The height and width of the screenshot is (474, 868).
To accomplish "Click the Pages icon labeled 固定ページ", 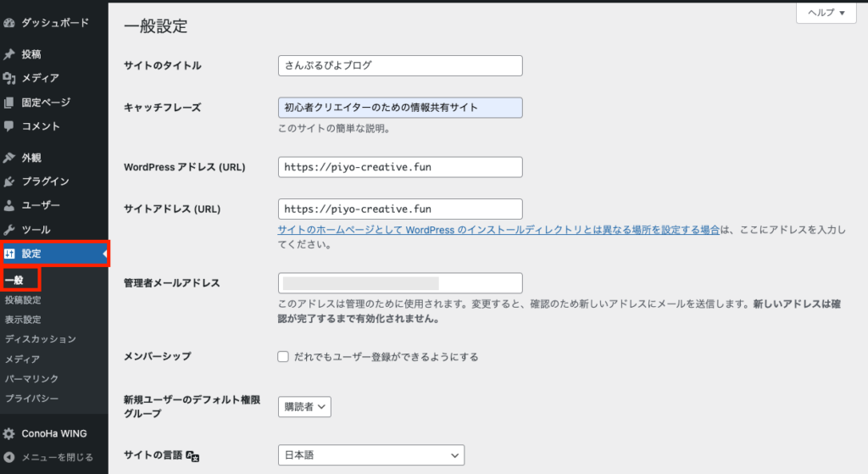I will (x=9, y=103).
